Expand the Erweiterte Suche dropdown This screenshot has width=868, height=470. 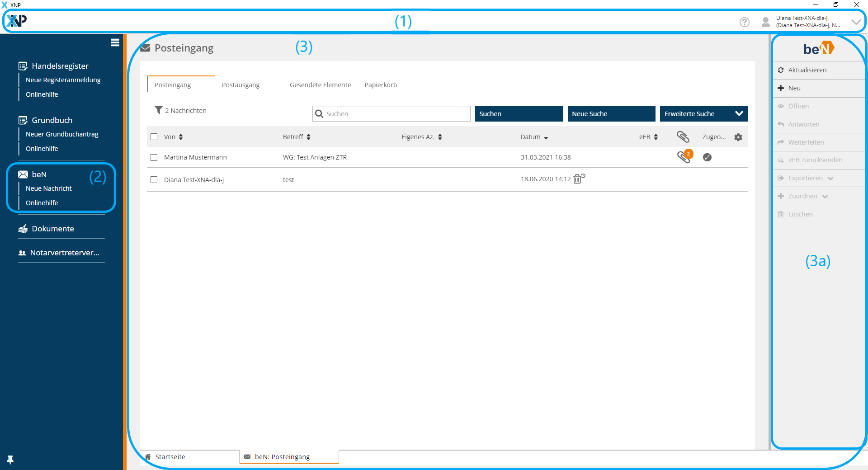pos(704,114)
